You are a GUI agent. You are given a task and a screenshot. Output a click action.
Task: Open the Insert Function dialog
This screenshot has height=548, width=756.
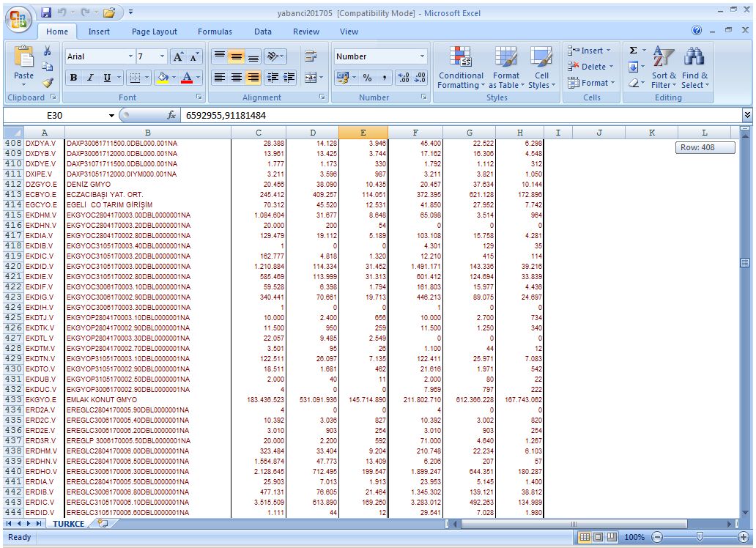coord(171,115)
